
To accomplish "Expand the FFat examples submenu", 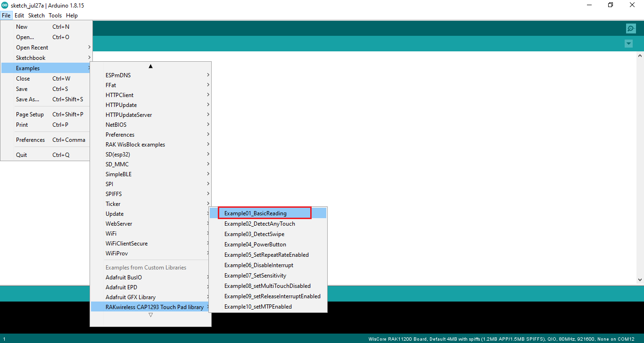I will 150,85.
